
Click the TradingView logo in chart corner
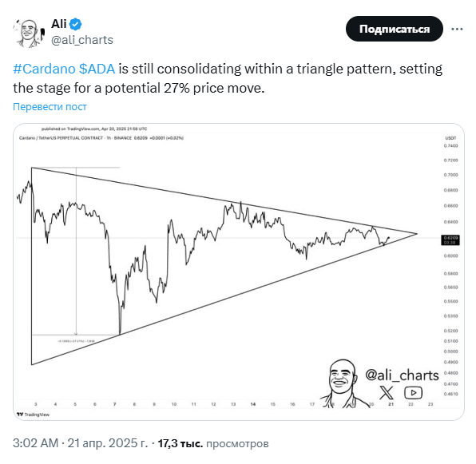coord(33,414)
